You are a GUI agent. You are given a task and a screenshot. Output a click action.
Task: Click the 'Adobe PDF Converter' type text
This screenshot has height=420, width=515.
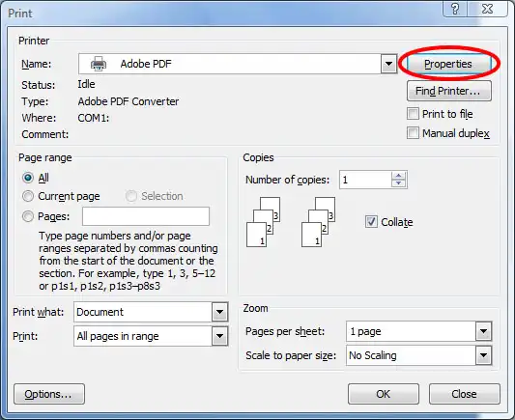point(129,101)
